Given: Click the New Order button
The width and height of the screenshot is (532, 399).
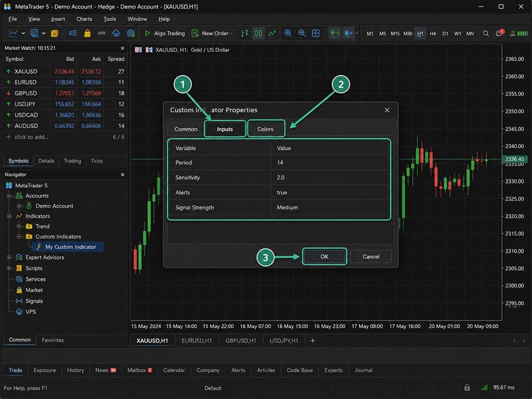Looking at the screenshot, I should [211, 33].
